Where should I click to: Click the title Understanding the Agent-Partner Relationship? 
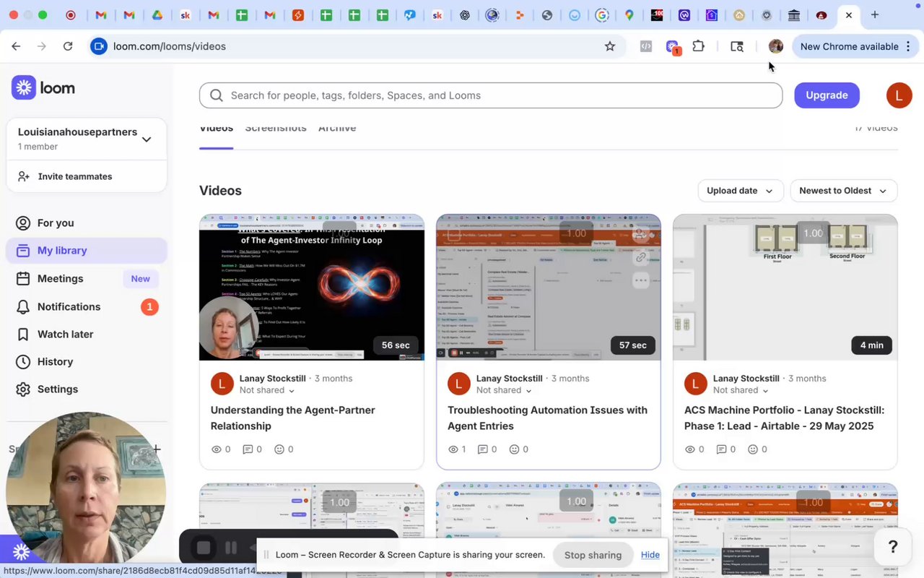point(293,418)
